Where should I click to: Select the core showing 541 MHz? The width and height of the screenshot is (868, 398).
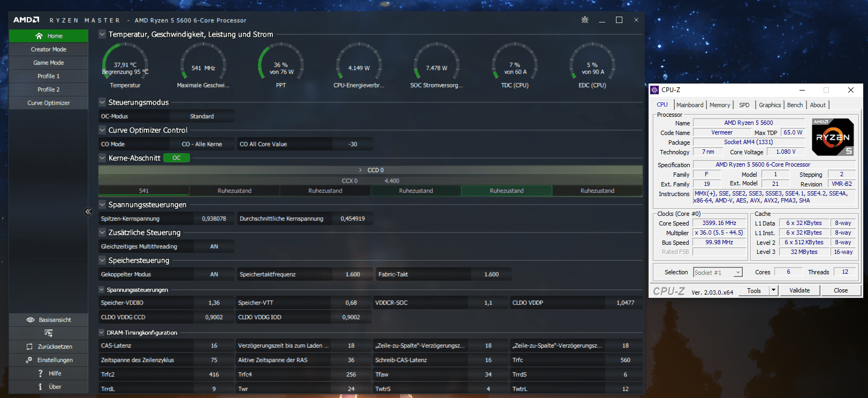pyautogui.click(x=144, y=191)
